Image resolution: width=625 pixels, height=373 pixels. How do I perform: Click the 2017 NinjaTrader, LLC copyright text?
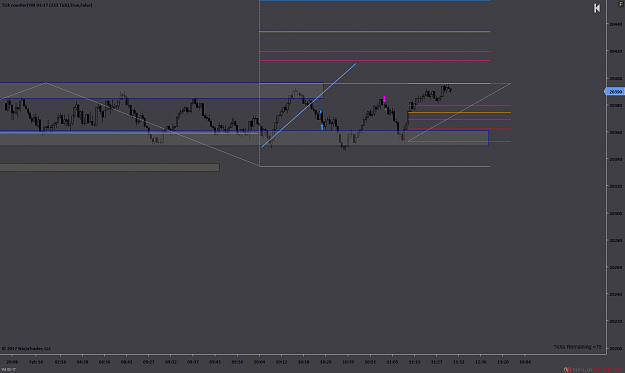[x=26, y=348]
